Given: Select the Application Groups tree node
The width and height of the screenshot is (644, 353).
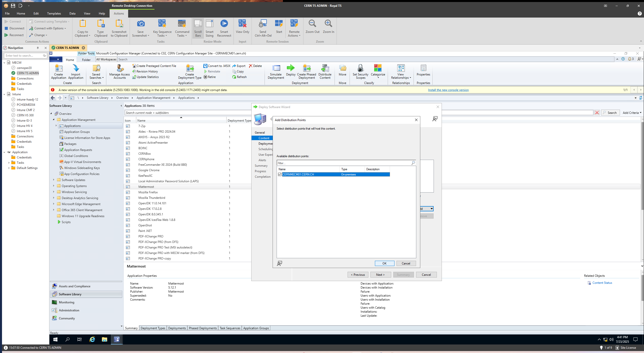Looking at the screenshot, I should [77, 132].
